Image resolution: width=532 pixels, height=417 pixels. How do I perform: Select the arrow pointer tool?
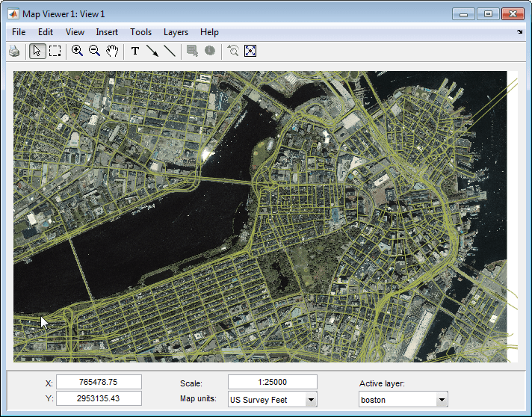pos(37,51)
